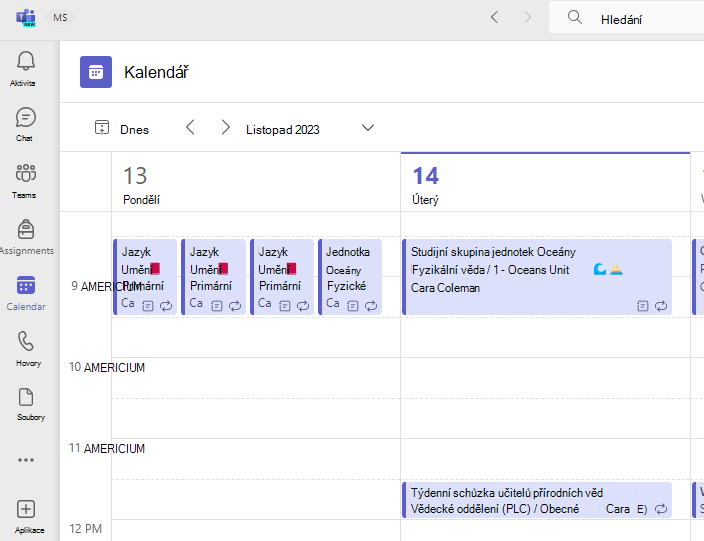Click Vědecké oddělení (PLC) / Obecné text
The height and width of the screenshot is (541, 704).
point(495,509)
